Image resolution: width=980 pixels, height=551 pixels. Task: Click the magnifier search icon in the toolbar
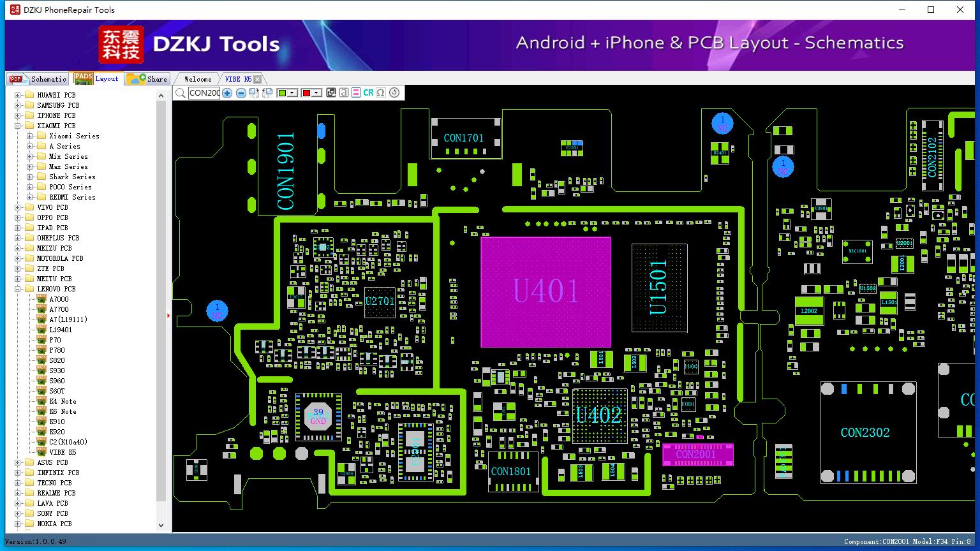pyautogui.click(x=181, y=93)
